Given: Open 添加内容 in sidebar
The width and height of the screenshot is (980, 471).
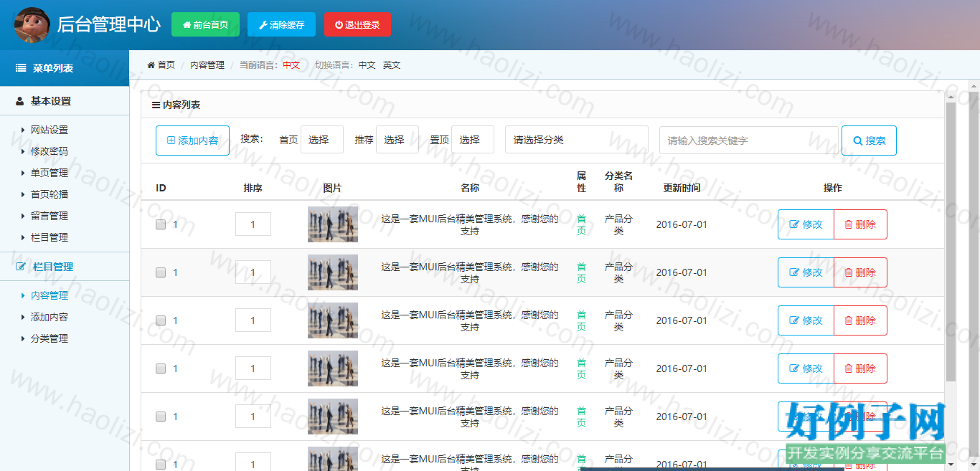Looking at the screenshot, I should 50,317.
